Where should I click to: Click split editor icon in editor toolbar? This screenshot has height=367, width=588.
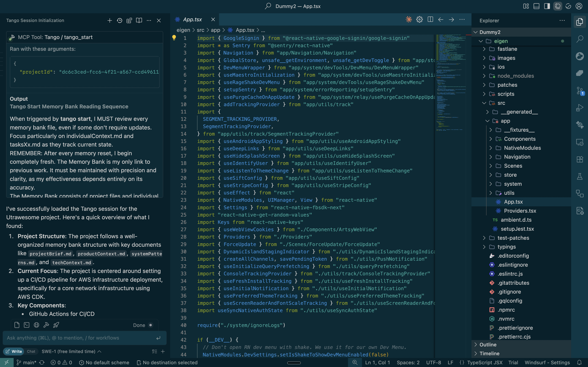click(430, 19)
